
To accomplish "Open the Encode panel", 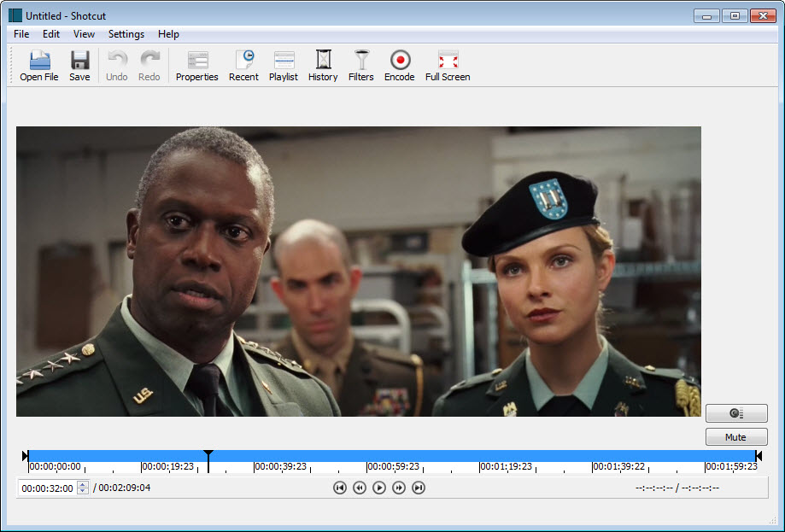I will [400, 66].
